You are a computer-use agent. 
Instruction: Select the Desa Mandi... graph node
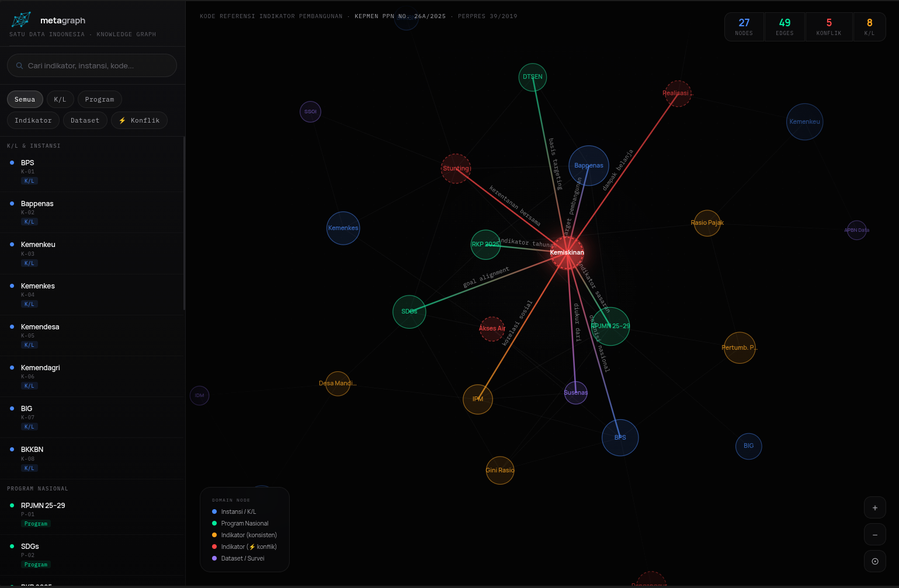tap(338, 384)
